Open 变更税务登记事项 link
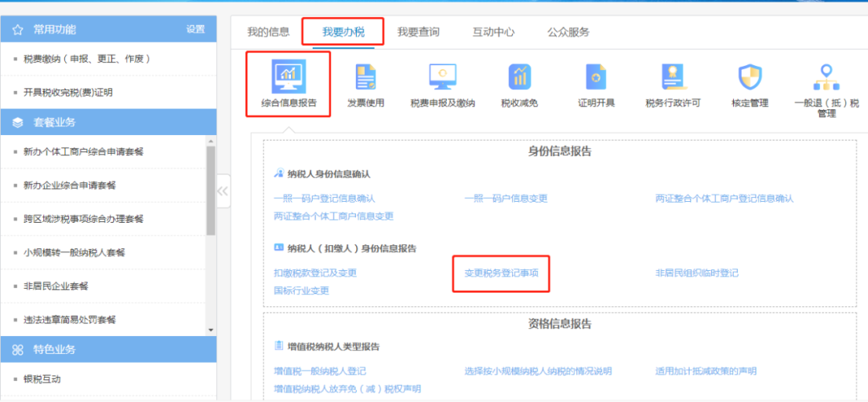 coord(502,273)
